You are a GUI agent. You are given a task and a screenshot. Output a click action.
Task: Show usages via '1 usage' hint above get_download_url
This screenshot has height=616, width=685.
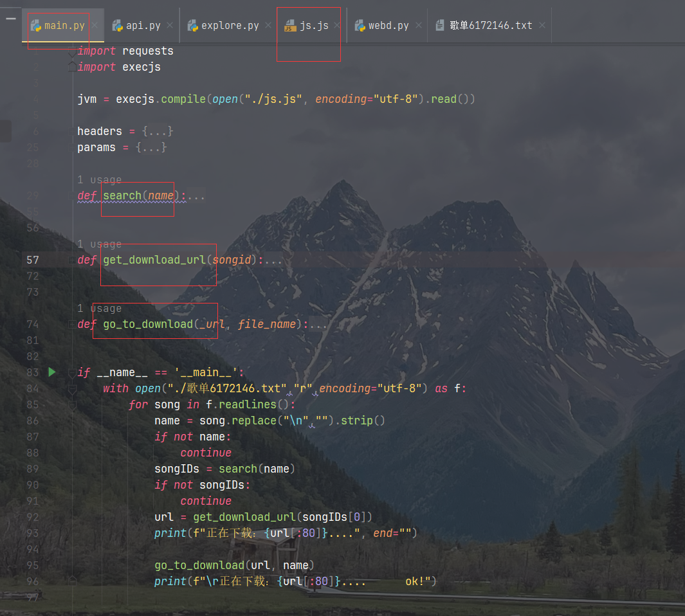click(99, 244)
